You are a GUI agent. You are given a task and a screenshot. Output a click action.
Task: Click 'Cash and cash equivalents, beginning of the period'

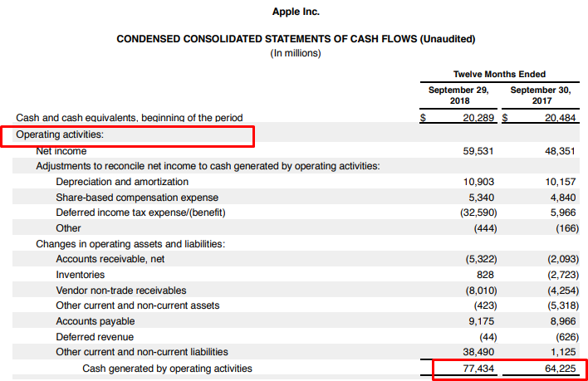click(130, 118)
